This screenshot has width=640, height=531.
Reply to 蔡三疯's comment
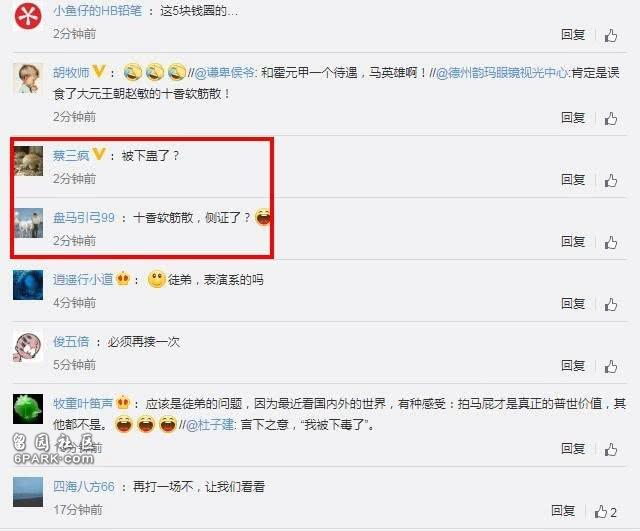[573, 180]
